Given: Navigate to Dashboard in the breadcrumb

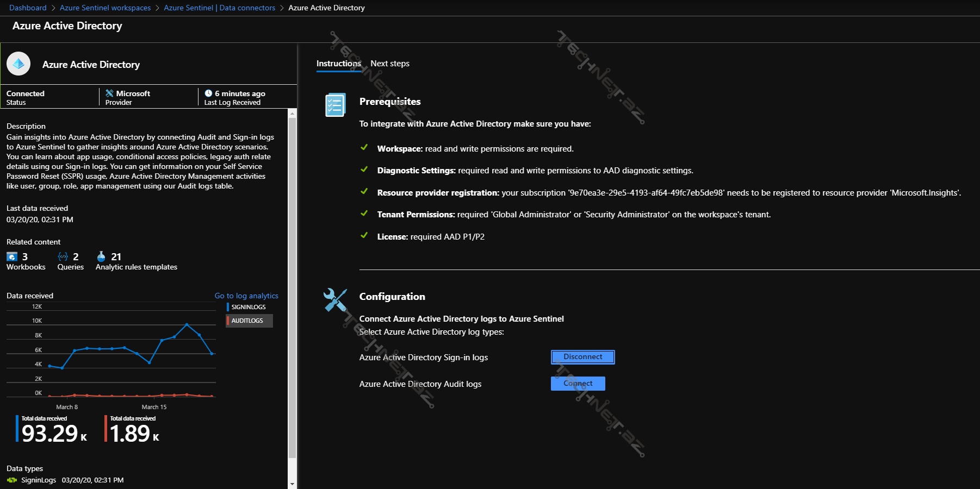Looking at the screenshot, I should [x=28, y=8].
